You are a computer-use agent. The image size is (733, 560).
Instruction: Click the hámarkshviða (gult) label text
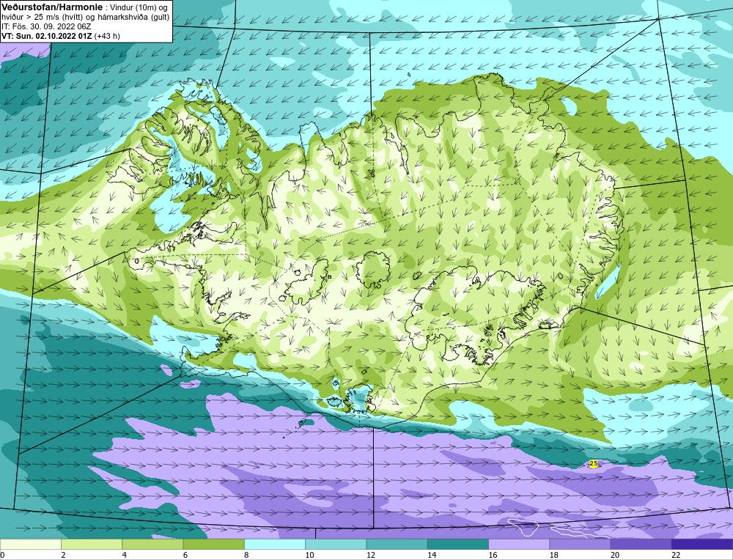133,17
